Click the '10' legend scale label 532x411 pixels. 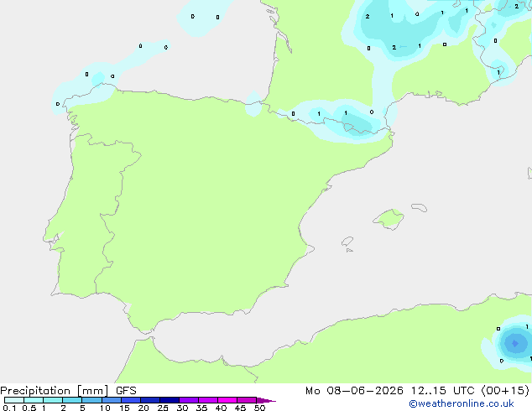(x=105, y=408)
